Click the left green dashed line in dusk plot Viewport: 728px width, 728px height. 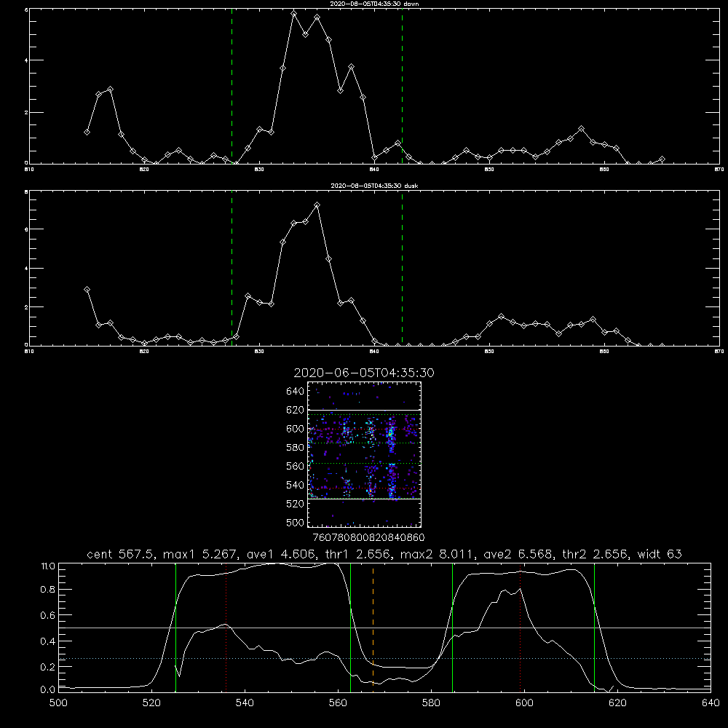point(232,268)
